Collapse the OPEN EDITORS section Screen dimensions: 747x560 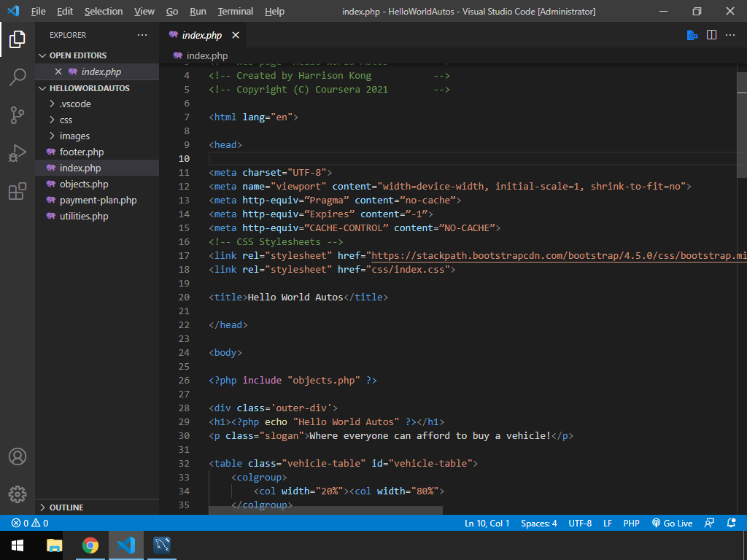click(77, 55)
